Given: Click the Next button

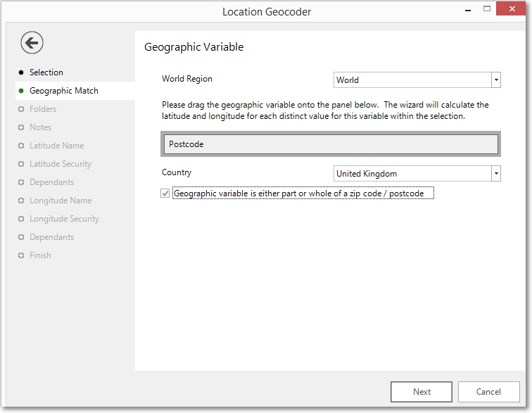Looking at the screenshot, I should point(422,392).
